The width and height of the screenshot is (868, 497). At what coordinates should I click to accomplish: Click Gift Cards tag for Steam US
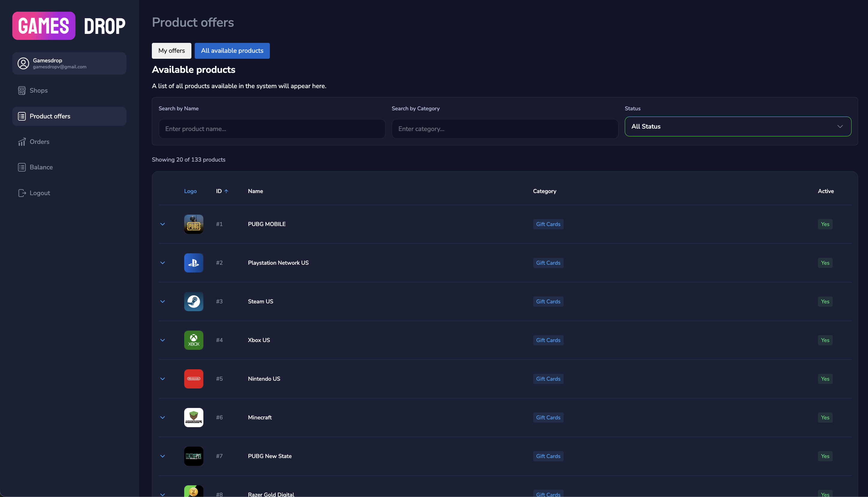tap(548, 302)
